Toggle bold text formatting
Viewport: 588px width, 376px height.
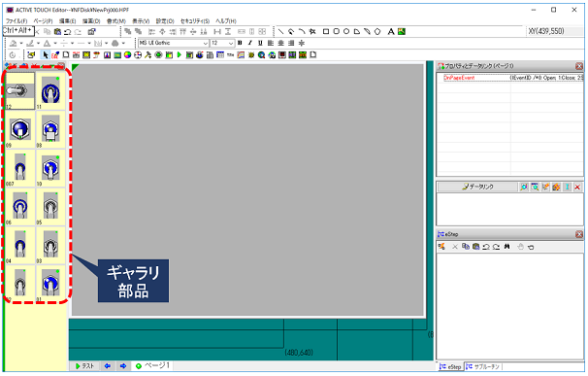(240, 43)
